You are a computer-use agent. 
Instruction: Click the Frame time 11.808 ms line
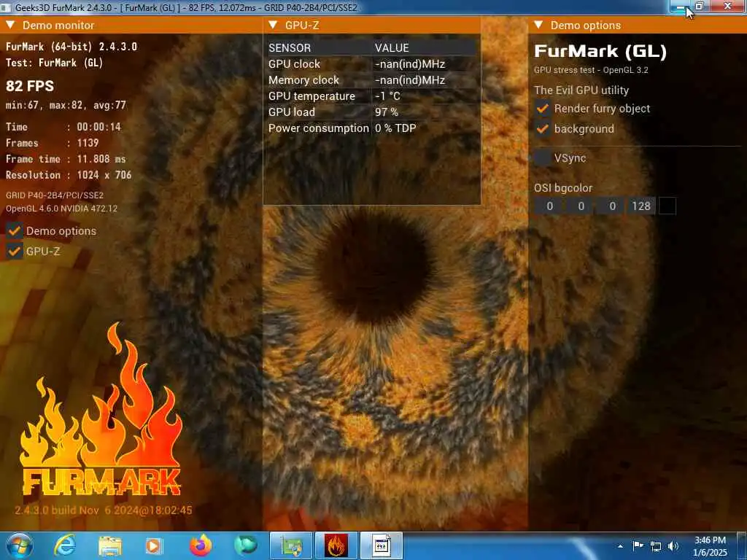pyautogui.click(x=66, y=159)
